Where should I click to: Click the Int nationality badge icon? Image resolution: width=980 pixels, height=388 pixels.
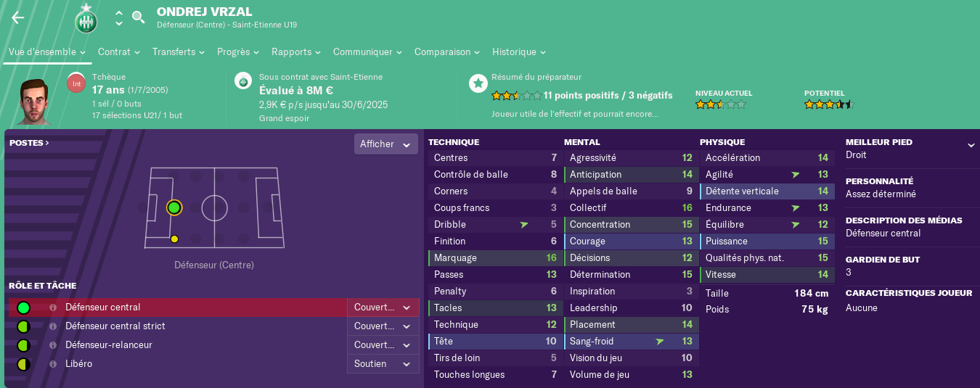[76, 83]
